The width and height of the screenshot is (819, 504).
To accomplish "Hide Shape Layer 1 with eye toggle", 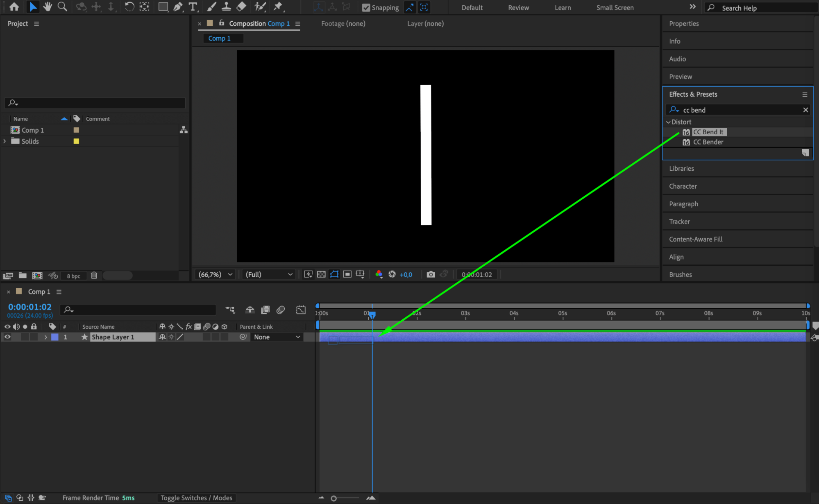I will pos(7,337).
